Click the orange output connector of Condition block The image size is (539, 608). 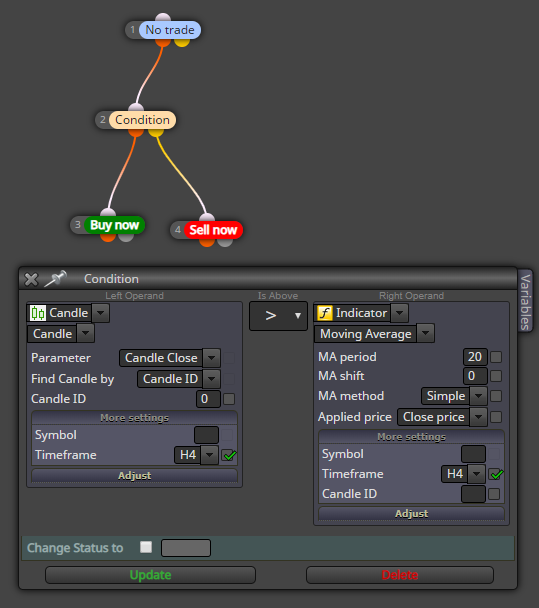(136, 132)
